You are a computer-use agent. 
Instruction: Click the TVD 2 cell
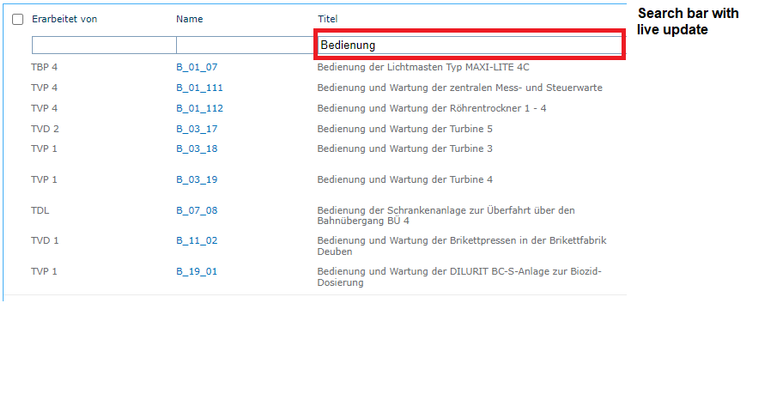[45, 129]
